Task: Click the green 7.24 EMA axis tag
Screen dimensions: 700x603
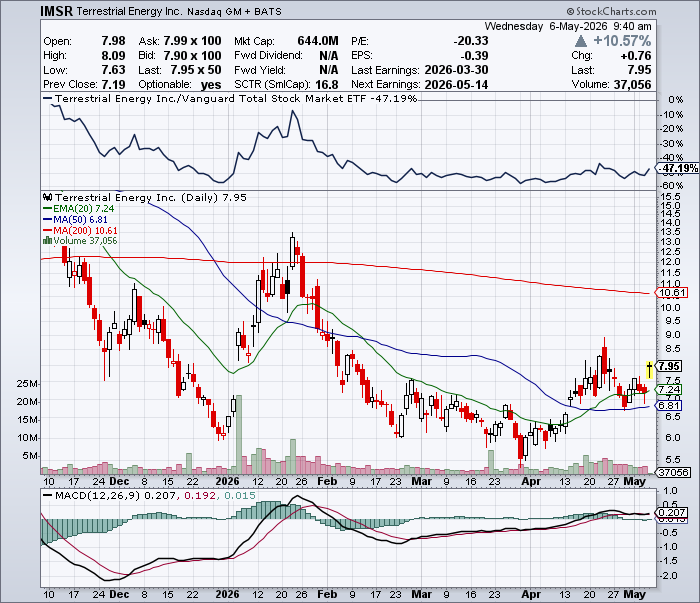Action: [669, 390]
